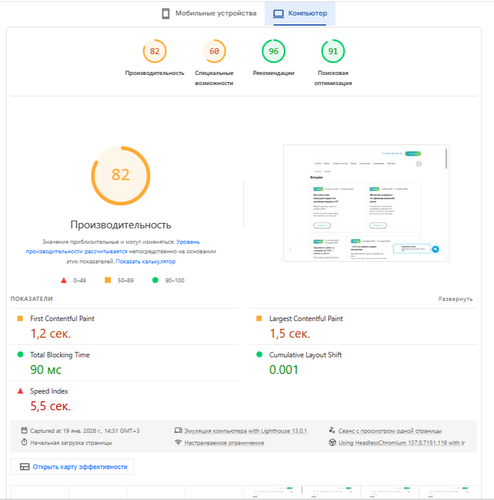Image resolution: width=494 pixels, height=500 pixels.
Task: Click the 5,5 сек. value
Action: (51, 406)
